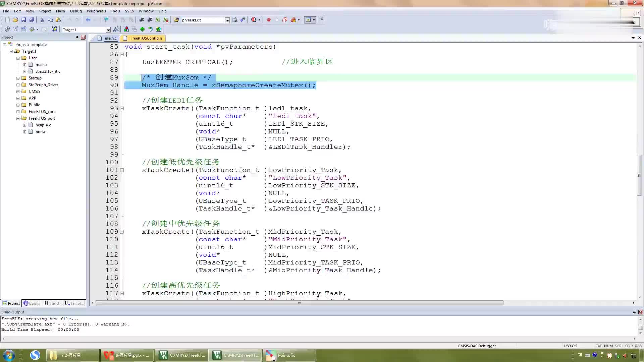Click the Select Software Packs icon
This screenshot has width=644, height=362.
[150, 29]
